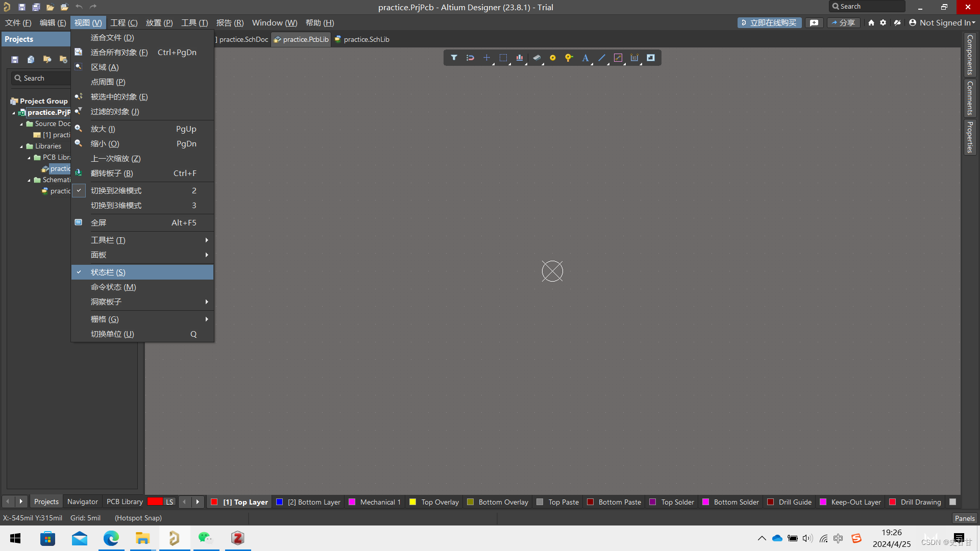Open the practice.SchLib document tab
This screenshot has height=551, width=980.
coord(365,39)
